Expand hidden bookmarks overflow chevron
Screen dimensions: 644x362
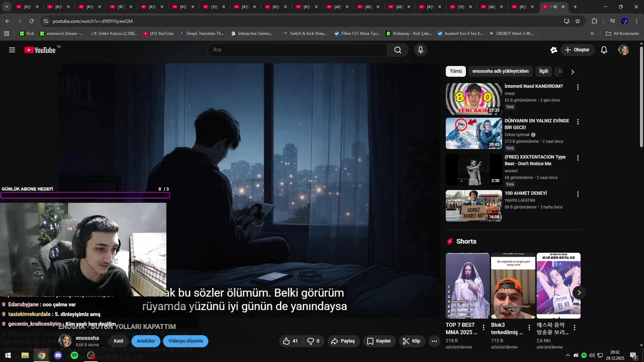[592, 34]
